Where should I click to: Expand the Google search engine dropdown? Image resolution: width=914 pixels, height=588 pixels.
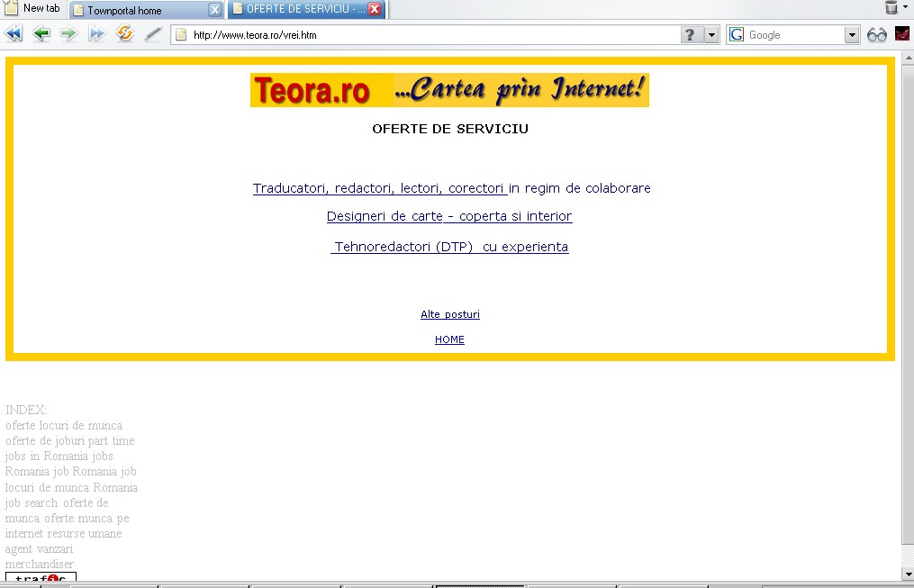852,35
